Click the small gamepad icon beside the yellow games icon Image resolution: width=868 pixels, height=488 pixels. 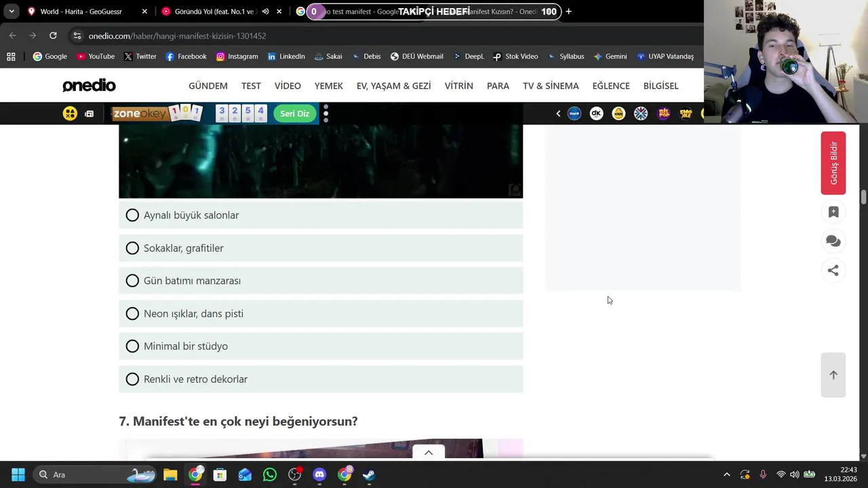[89, 113]
